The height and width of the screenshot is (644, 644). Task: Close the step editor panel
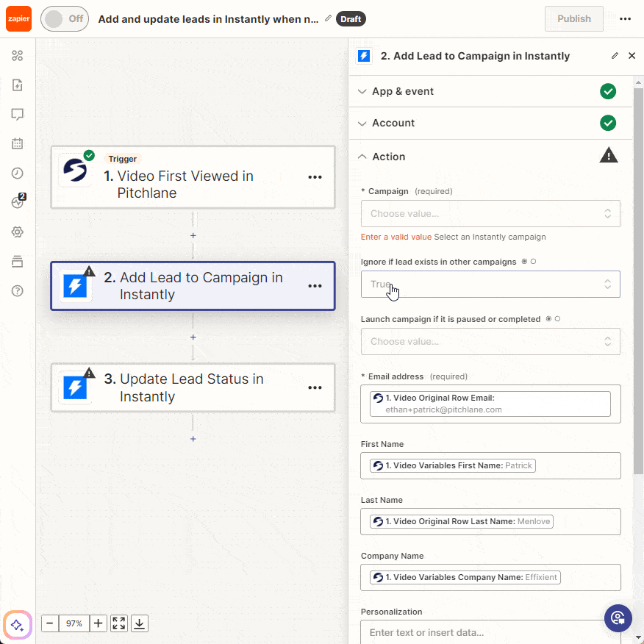(632, 56)
